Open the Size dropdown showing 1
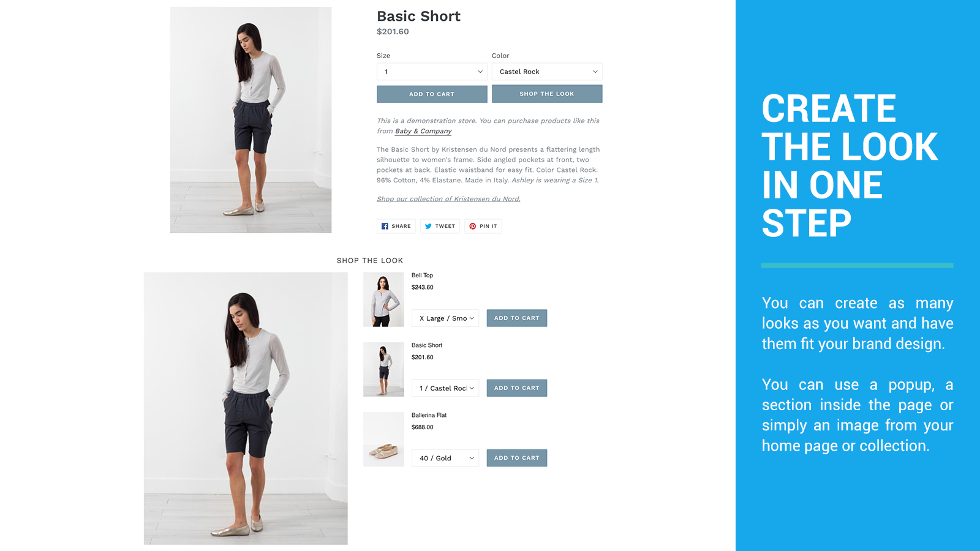Screen dimensions: 980x551 [x=432, y=72]
